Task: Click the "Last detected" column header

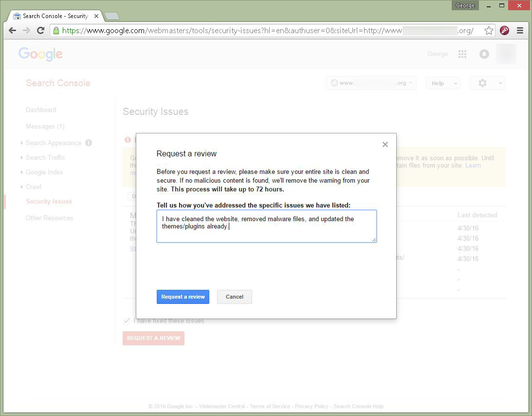Action: coord(477,215)
